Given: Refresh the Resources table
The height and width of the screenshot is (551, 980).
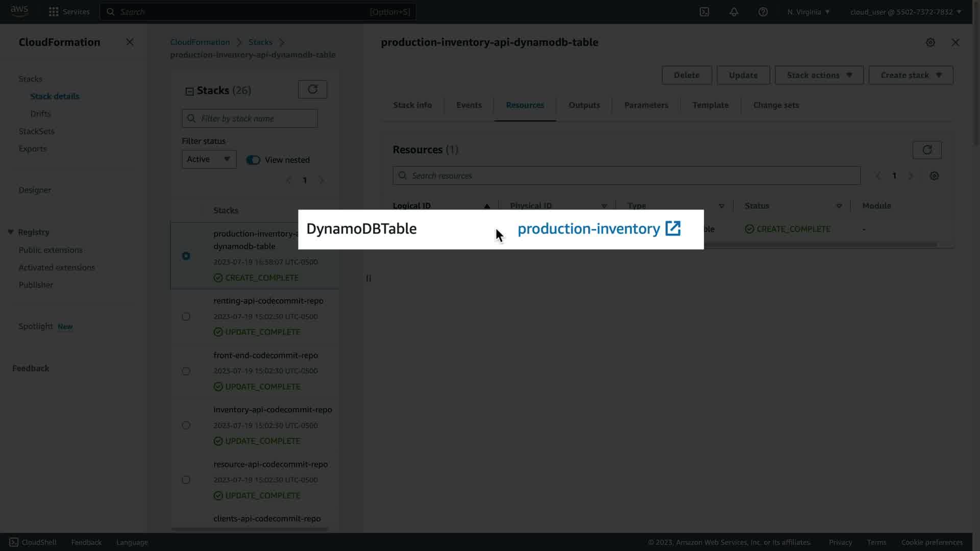Looking at the screenshot, I should tap(926, 150).
